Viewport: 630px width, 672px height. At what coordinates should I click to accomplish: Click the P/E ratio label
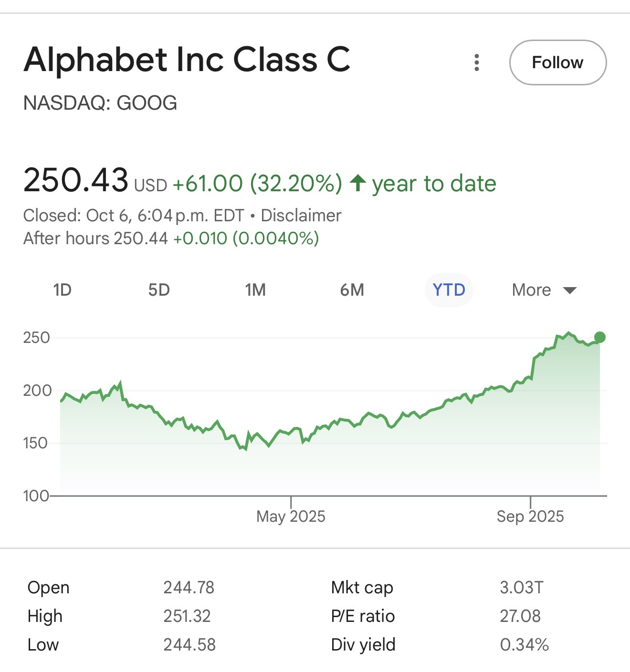[363, 616]
